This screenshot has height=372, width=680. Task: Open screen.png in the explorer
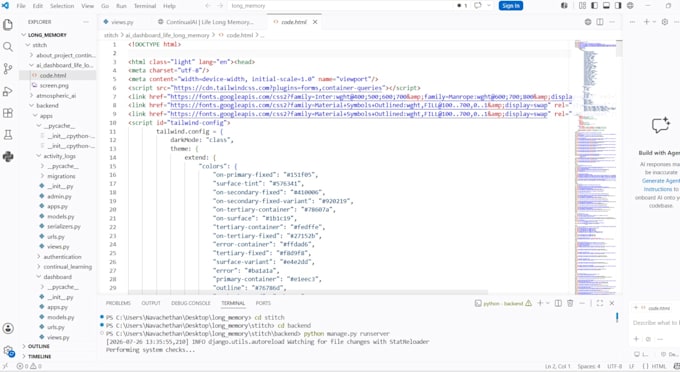(54, 85)
